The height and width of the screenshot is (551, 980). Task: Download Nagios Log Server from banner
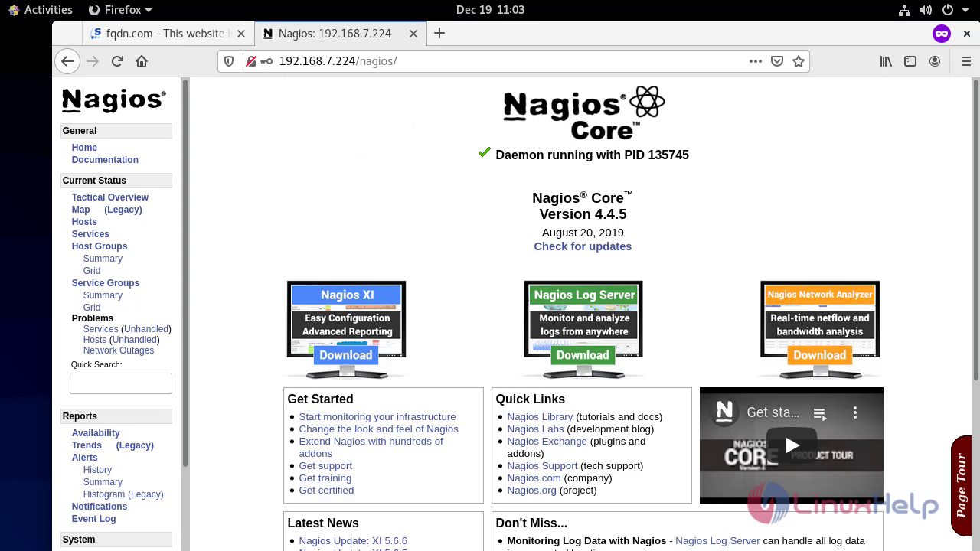tap(583, 355)
